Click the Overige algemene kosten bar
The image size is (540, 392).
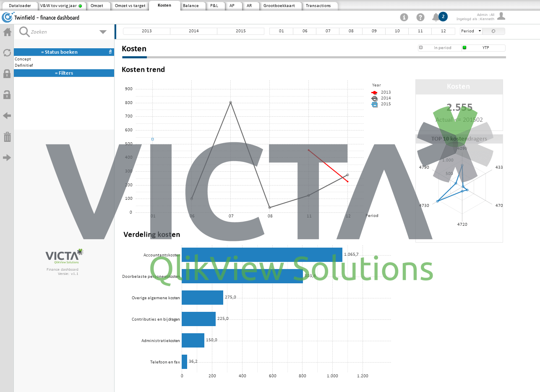202,298
